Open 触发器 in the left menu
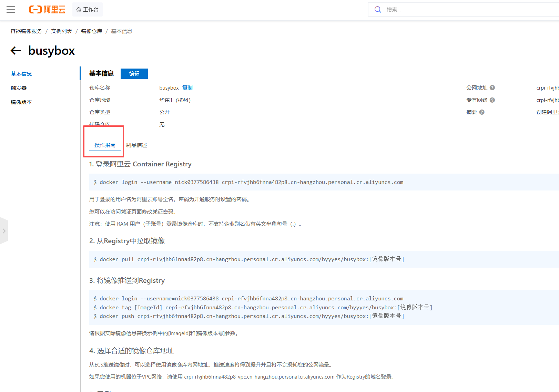The width and height of the screenshot is (559, 392). click(x=19, y=88)
